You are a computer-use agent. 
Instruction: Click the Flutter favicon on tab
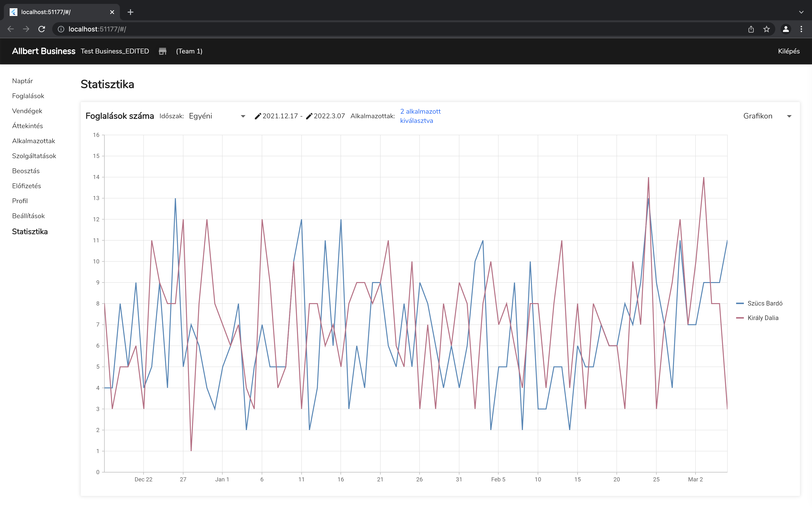[x=14, y=12]
